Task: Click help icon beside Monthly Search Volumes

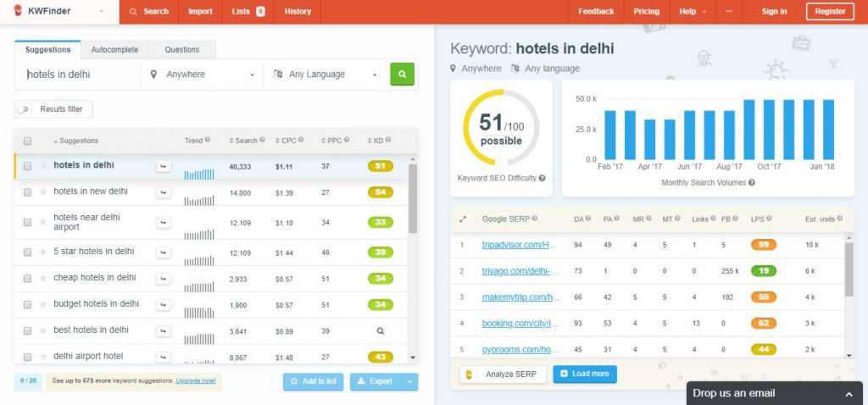Action: pos(751,182)
